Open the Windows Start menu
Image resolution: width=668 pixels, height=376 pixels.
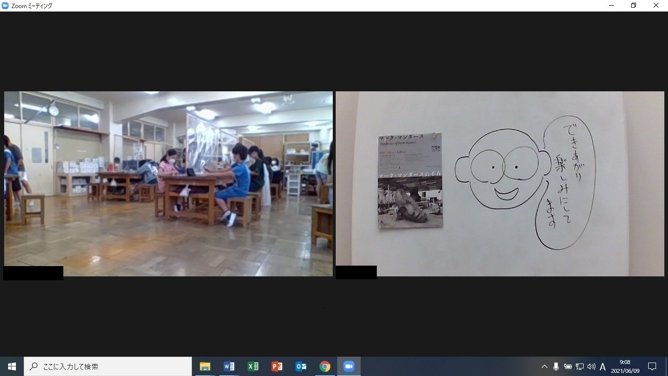(12, 366)
